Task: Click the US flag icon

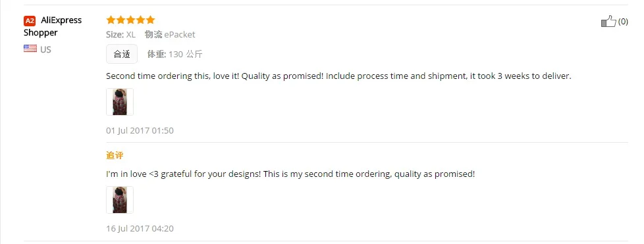Action: click(30, 49)
